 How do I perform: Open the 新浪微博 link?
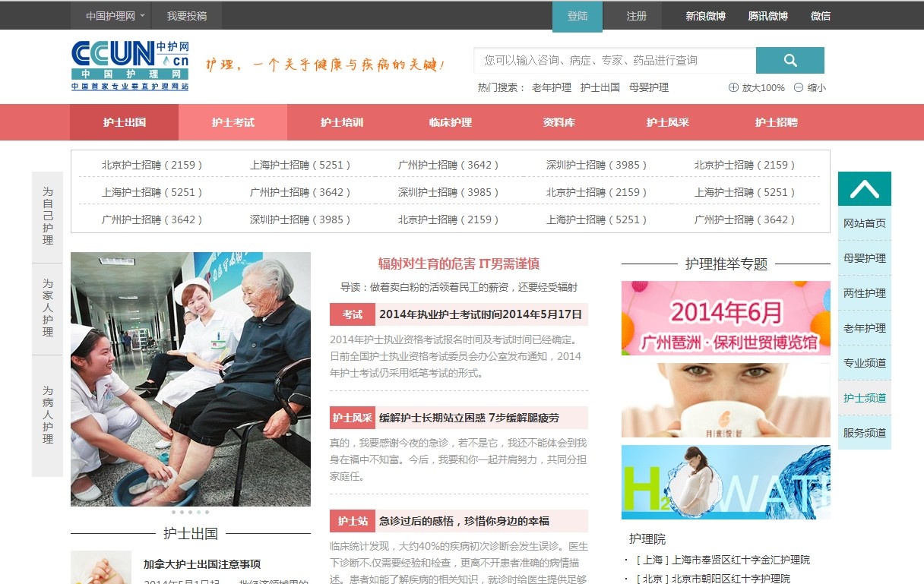(705, 16)
